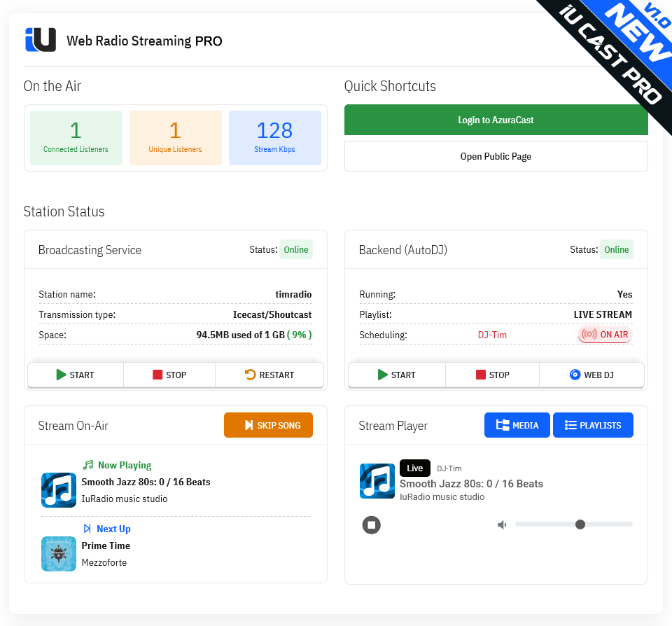Stop the Backend AutoDJ
The image size is (672, 626).
point(492,375)
